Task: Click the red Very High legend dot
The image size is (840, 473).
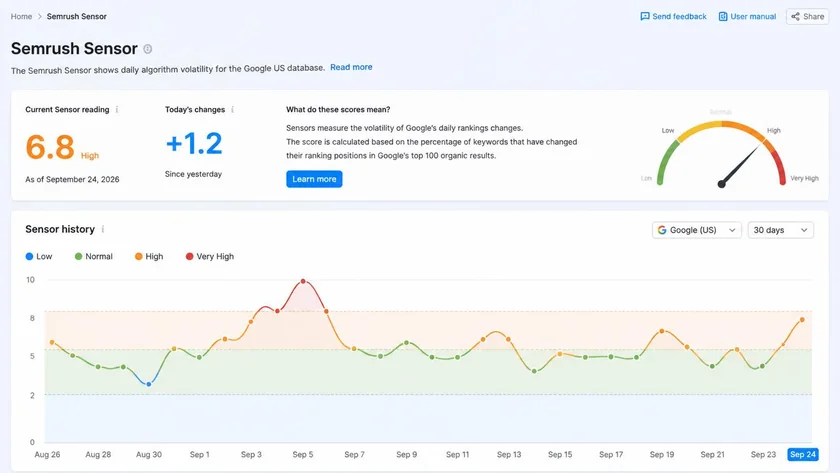Action: (x=189, y=257)
